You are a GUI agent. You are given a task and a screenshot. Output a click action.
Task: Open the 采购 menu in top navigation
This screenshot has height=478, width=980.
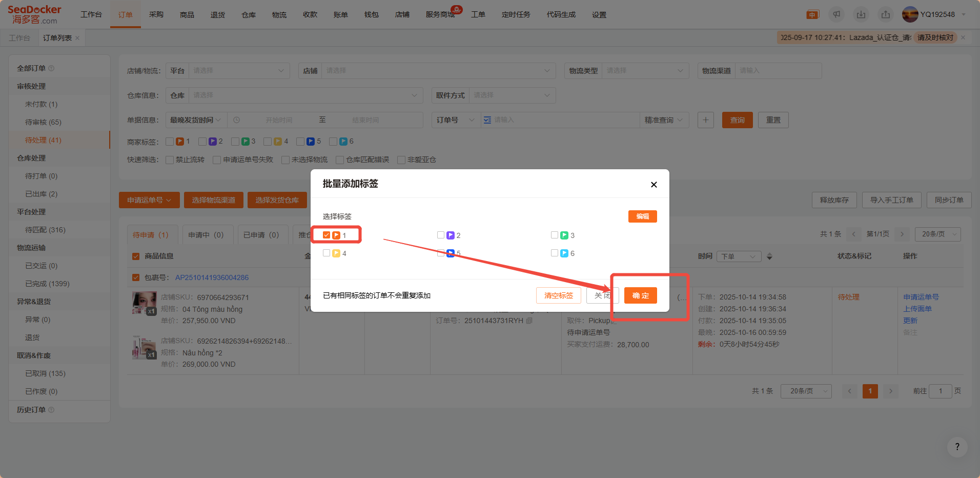(156, 14)
